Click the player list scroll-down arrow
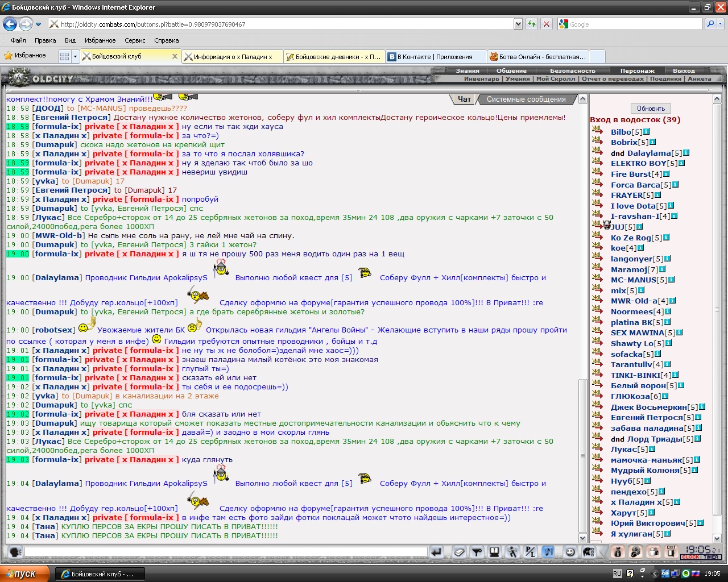The image size is (728, 582). point(717,538)
